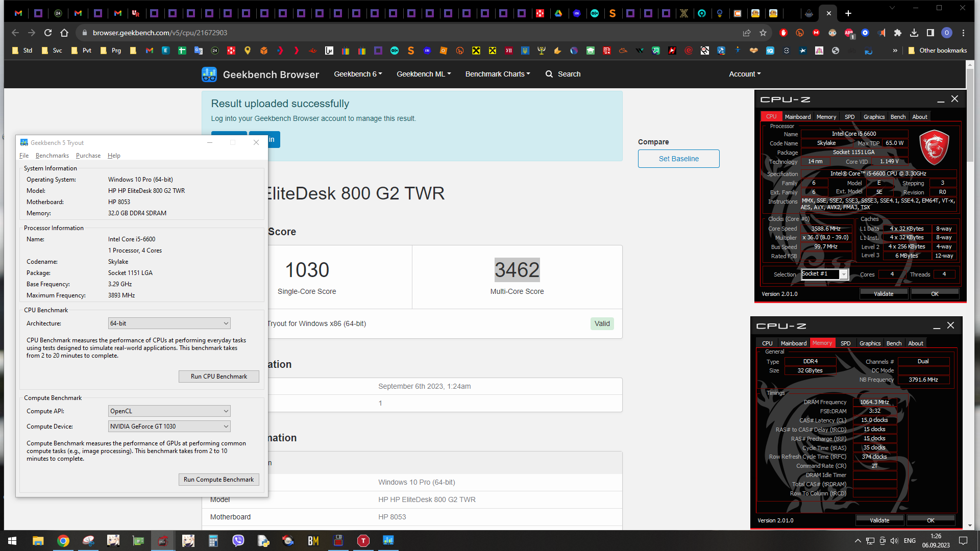Bookmark this page with the star icon
The image size is (980, 551).
(x=763, y=33)
